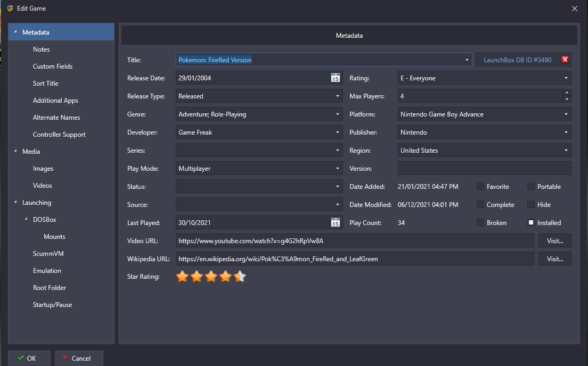Select Emulation in the sidebar
This screenshot has height=366, width=588.
pos(47,271)
